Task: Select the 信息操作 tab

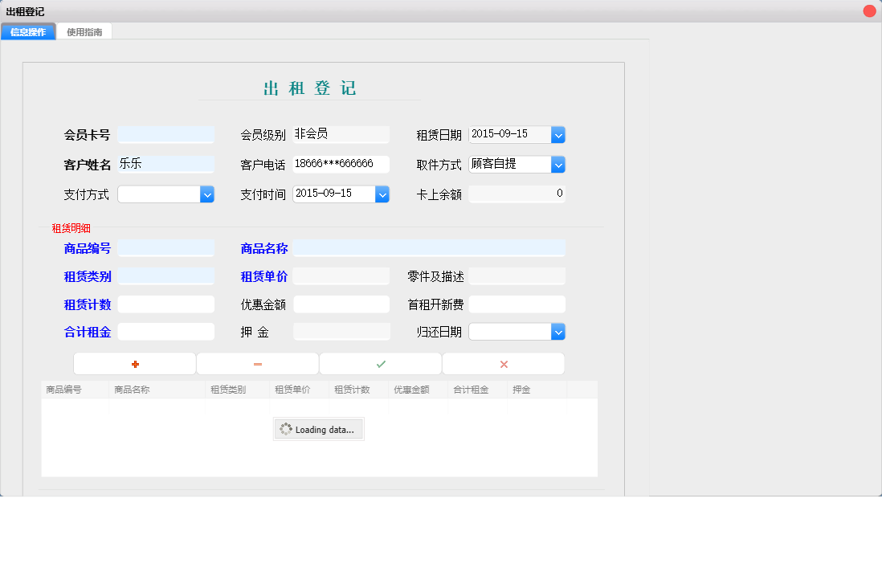Action: 28,31
